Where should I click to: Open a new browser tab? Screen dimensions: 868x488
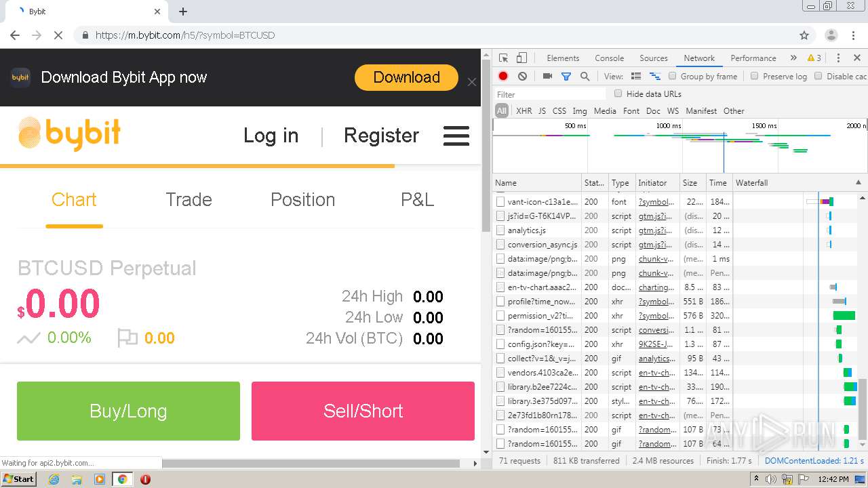click(183, 12)
